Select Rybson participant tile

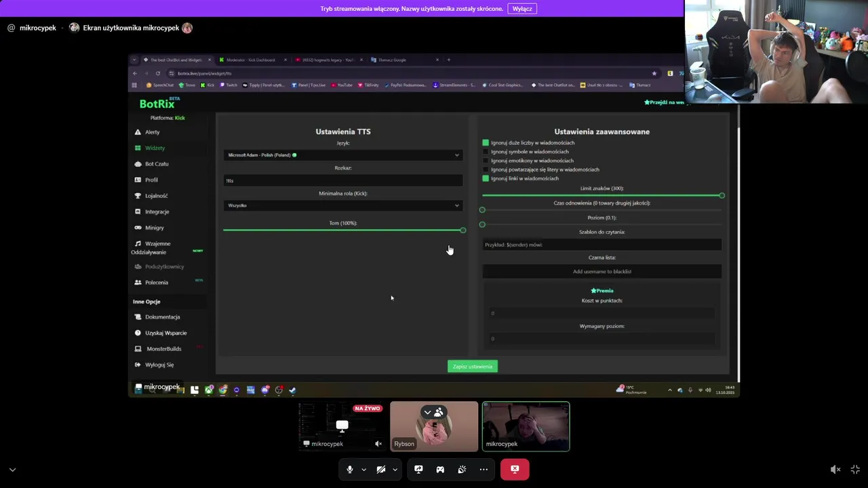pyautogui.click(x=434, y=426)
